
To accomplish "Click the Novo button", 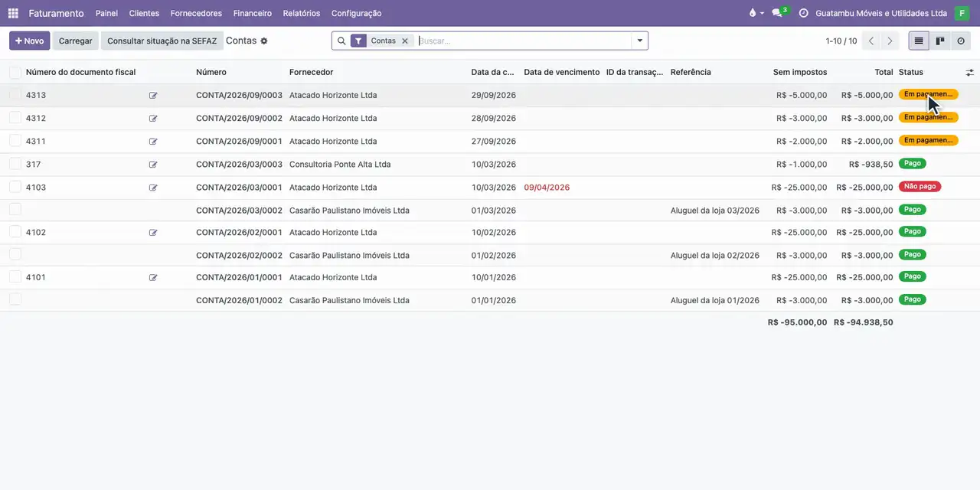I will 30,41.
